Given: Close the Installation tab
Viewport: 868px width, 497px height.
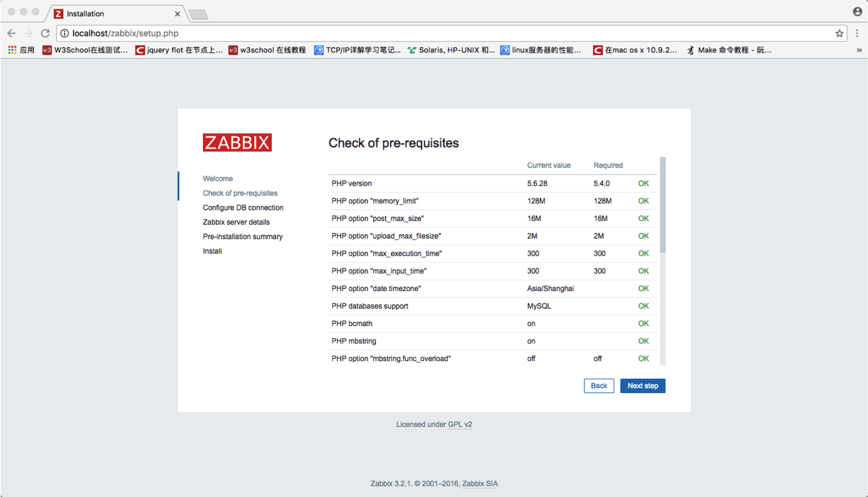Looking at the screenshot, I should [177, 14].
